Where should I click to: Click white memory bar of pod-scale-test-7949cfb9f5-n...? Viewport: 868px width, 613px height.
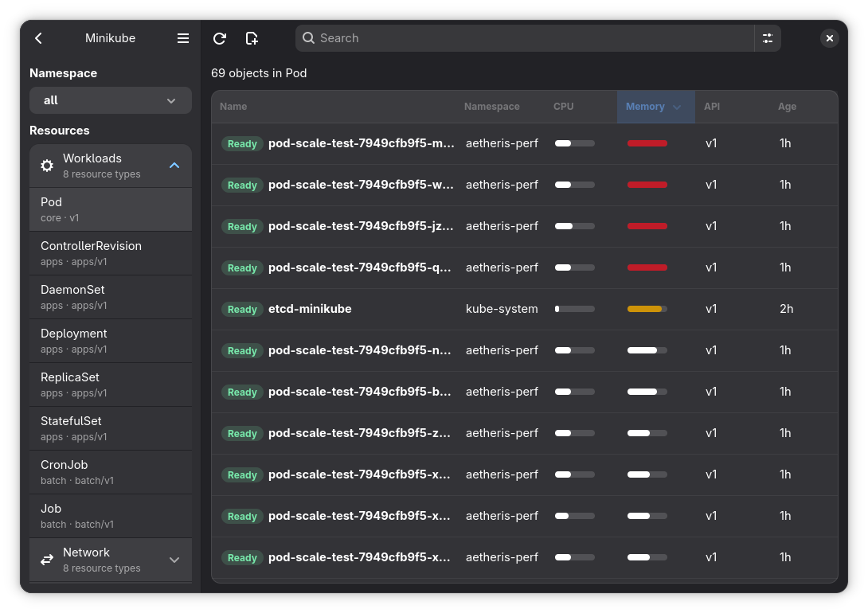tap(647, 350)
